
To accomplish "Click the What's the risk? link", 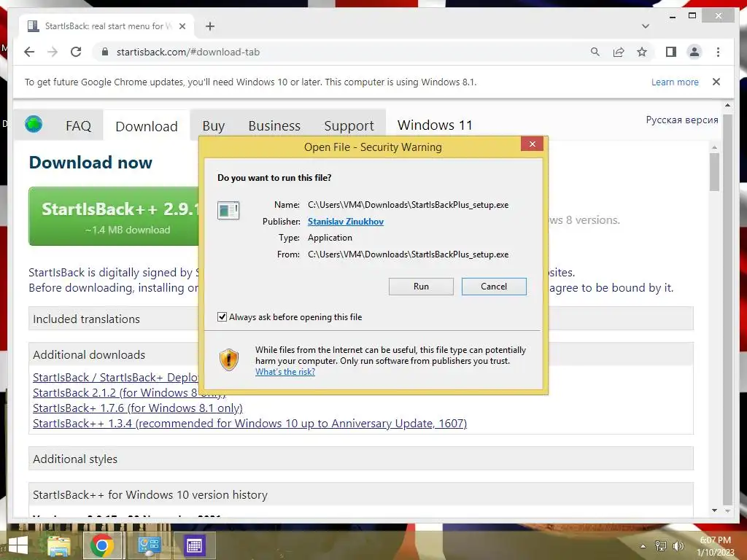I will [285, 372].
